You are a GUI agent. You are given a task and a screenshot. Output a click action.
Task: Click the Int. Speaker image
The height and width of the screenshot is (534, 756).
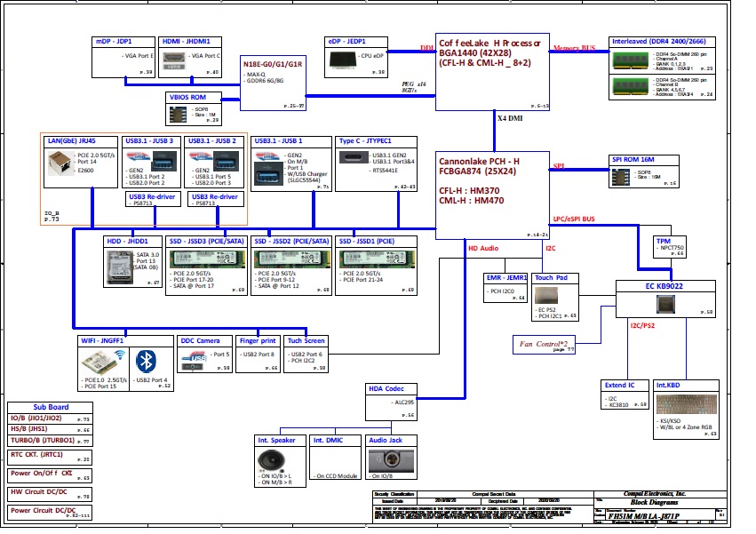click(x=272, y=460)
